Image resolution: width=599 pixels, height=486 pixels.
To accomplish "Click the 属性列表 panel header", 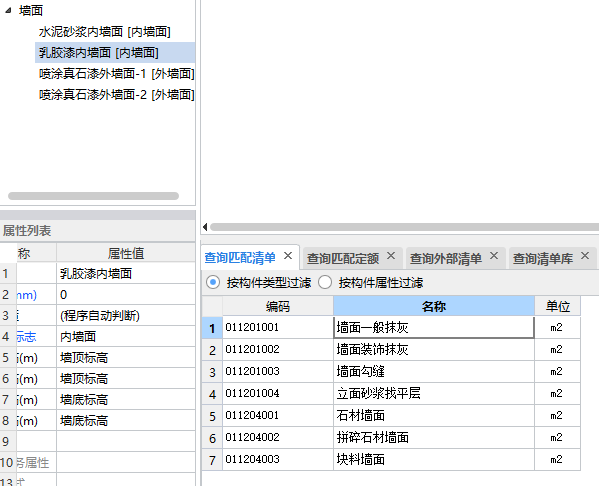I will (97, 230).
